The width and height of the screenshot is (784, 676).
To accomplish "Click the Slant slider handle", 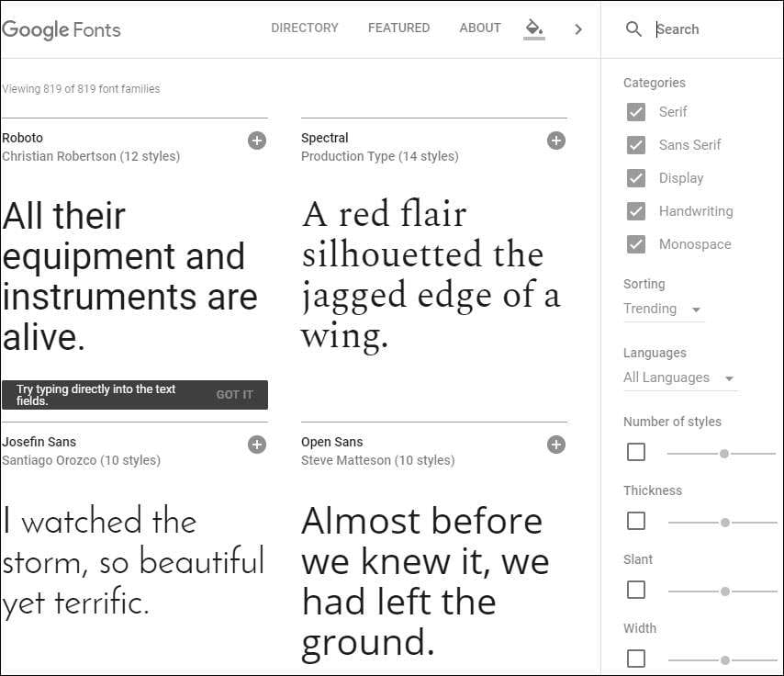I will [x=725, y=591].
